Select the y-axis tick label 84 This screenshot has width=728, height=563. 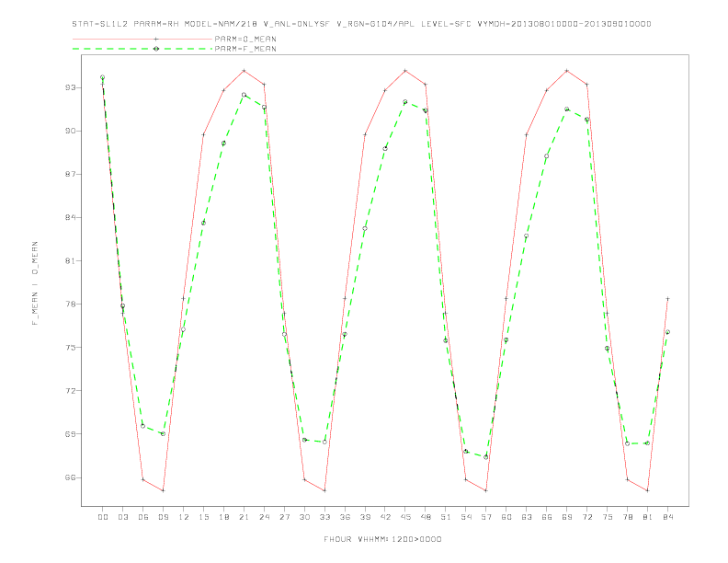point(70,217)
